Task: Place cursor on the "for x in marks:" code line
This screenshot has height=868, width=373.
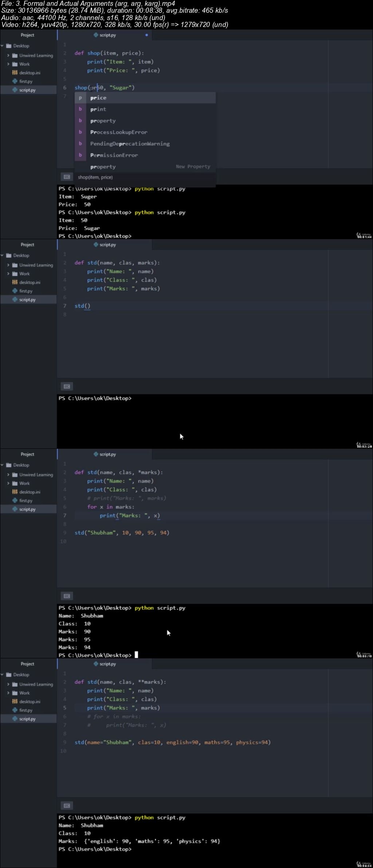Action: (x=111, y=507)
